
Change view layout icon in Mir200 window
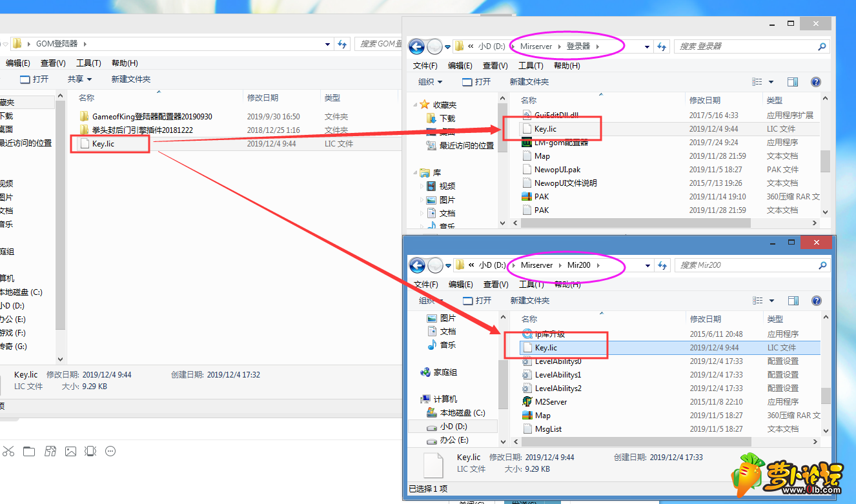click(758, 301)
